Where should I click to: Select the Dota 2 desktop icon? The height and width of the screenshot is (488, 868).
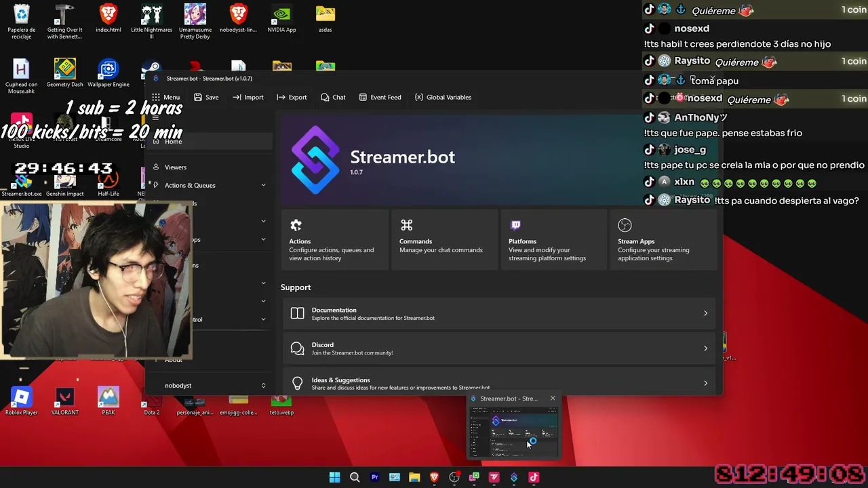tap(152, 405)
